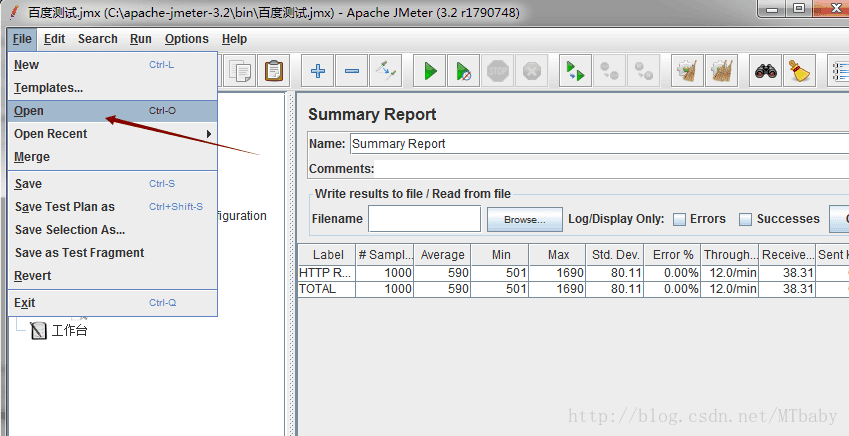Open the Edit menu
Viewport: 849px width, 436px height.
click(55, 39)
